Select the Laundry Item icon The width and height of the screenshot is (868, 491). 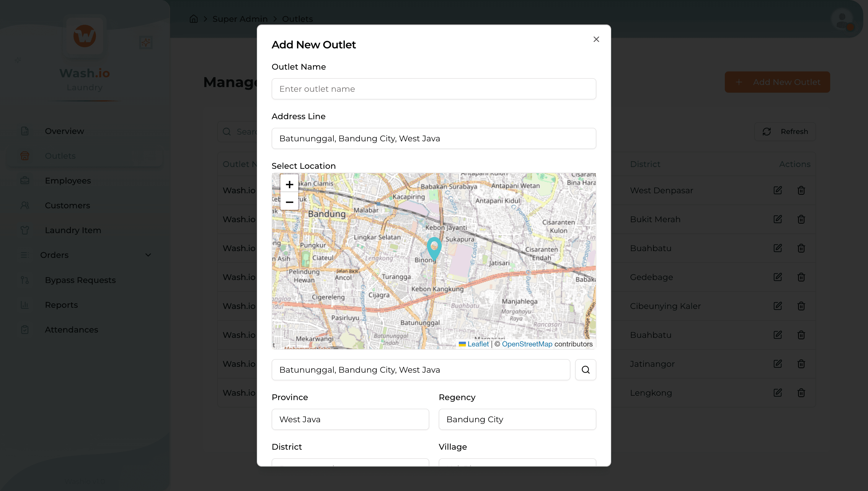click(x=25, y=230)
